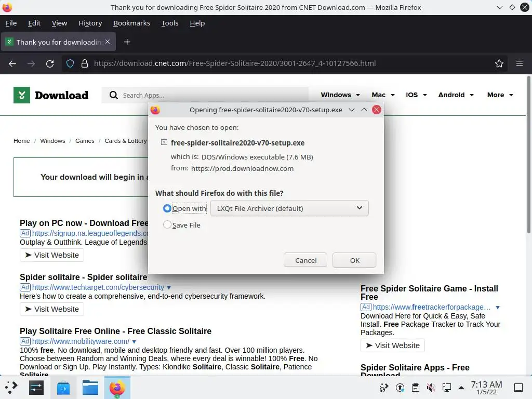Click the forward navigation arrow
Screen dimensions: 532x399
pyautogui.click(x=31, y=63)
